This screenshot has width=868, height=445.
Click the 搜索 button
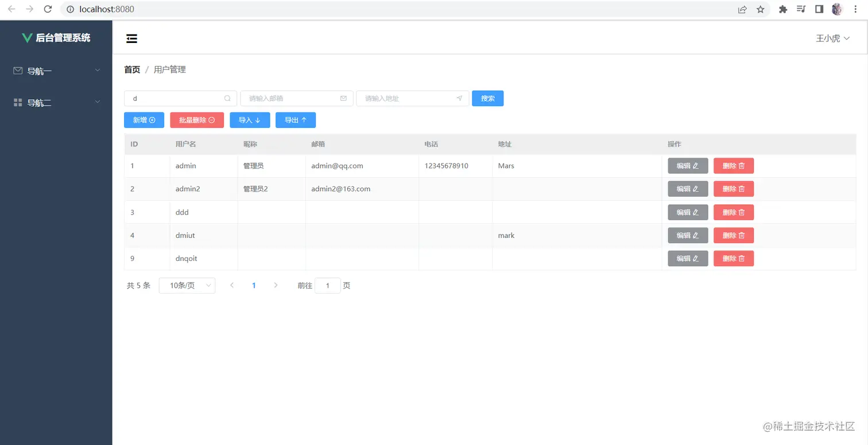[x=488, y=99]
